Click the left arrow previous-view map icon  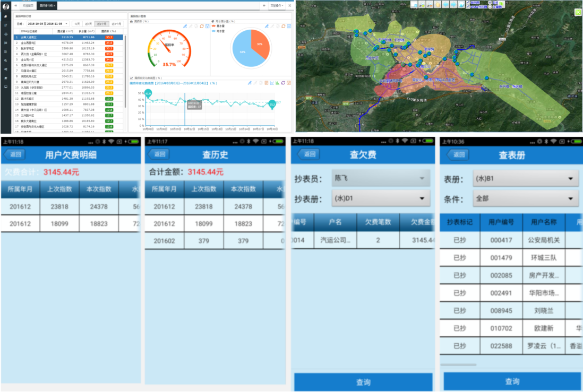pyautogui.click(x=445, y=4)
